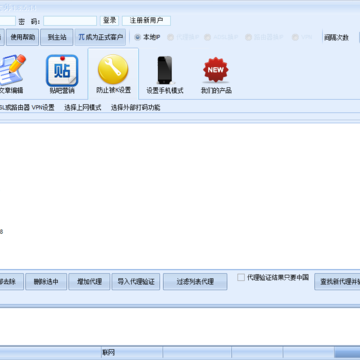Click the 过滤列表代理 button
360x360 pixels.
(195, 282)
